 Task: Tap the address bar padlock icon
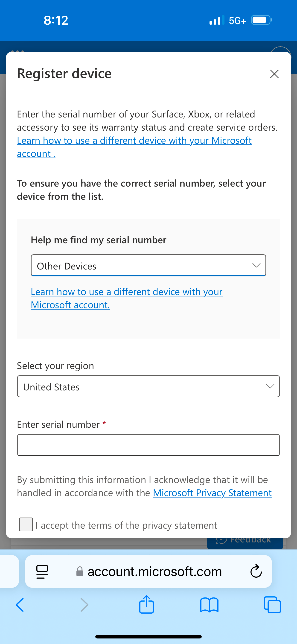pyautogui.click(x=80, y=571)
